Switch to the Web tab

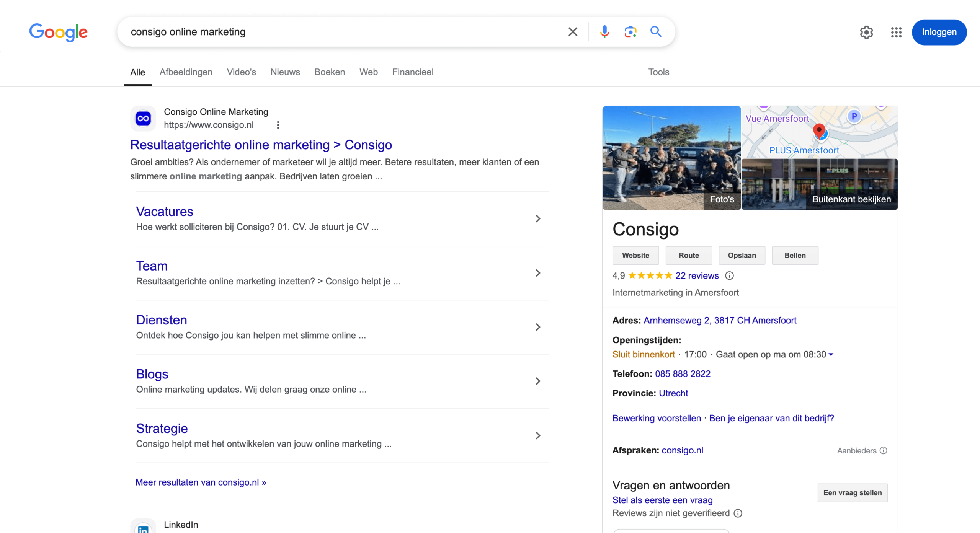point(368,72)
